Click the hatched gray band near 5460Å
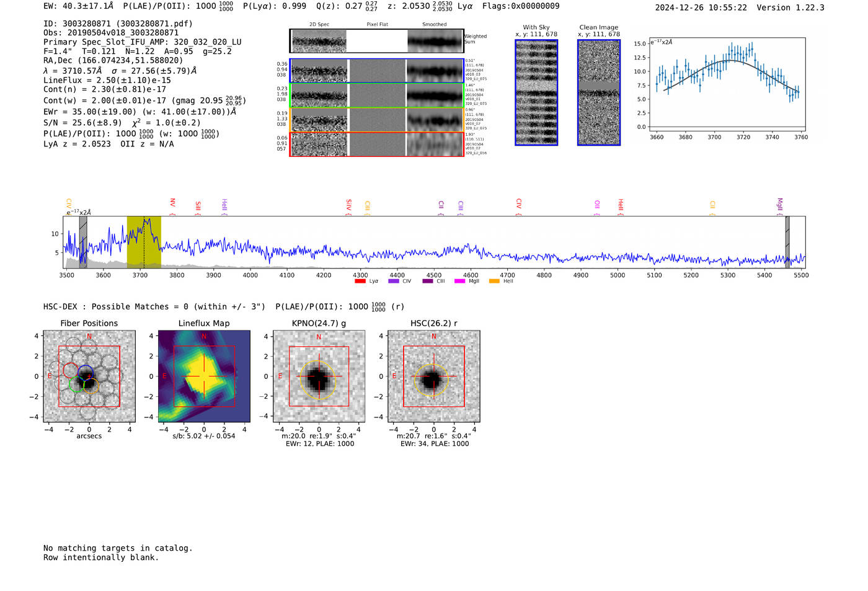Screen dimensions: 868x591 click(787, 242)
